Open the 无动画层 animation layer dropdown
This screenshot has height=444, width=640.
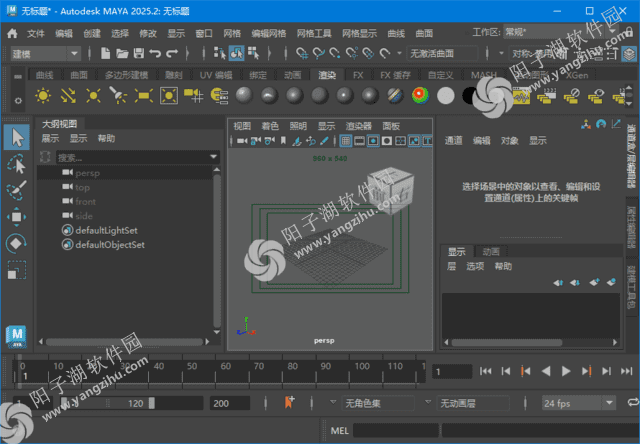click(x=473, y=404)
